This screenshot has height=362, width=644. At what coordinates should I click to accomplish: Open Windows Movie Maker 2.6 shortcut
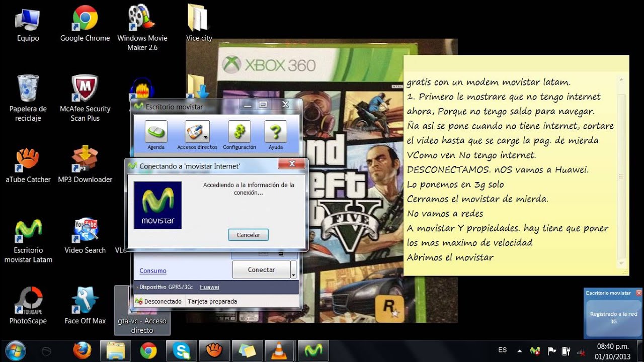pyautogui.click(x=142, y=28)
